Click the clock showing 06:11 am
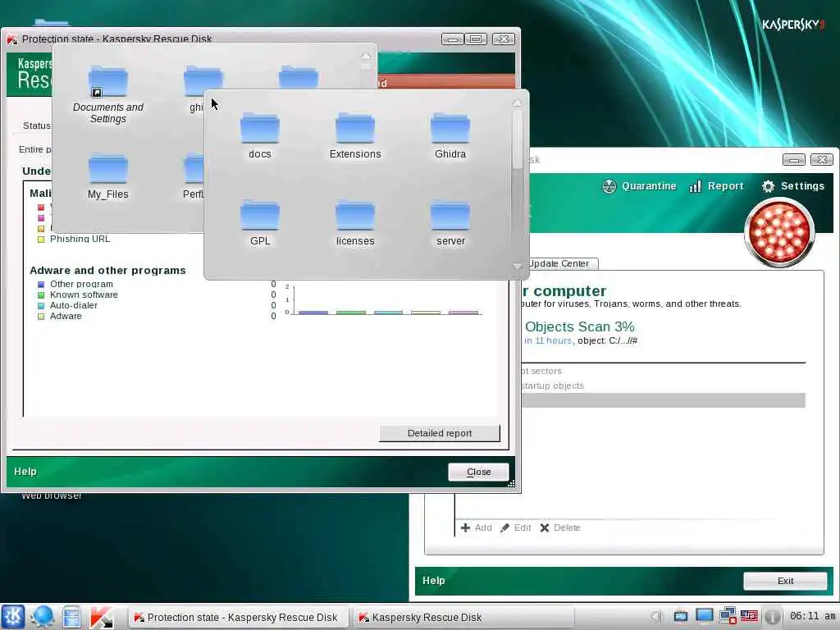The width and height of the screenshot is (840, 630). point(812,616)
